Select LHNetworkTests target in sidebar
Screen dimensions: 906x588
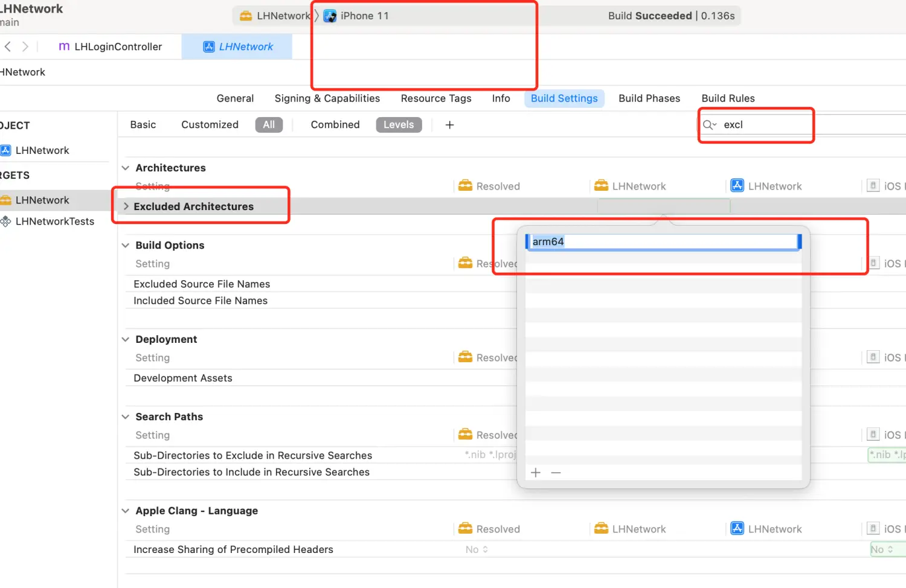coord(54,222)
